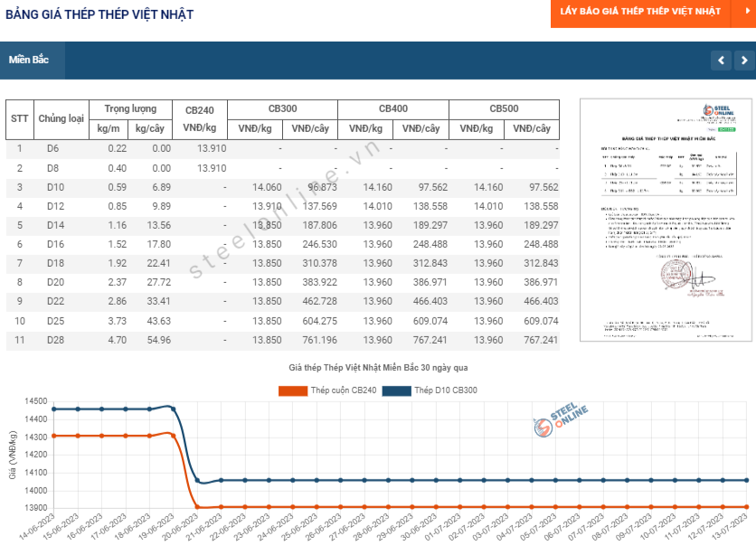Click the 310.378 value in D18 row
Image resolution: width=756 pixels, height=546 pixels.
tap(319, 263)
